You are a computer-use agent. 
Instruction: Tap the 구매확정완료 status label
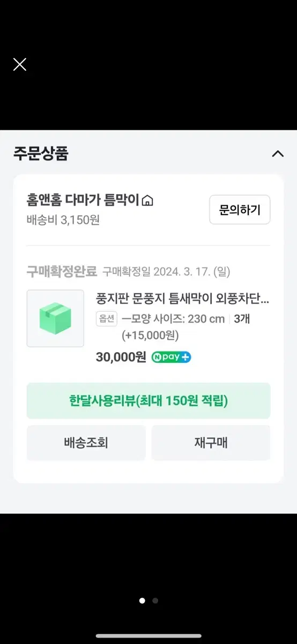(x=62, y=272)
